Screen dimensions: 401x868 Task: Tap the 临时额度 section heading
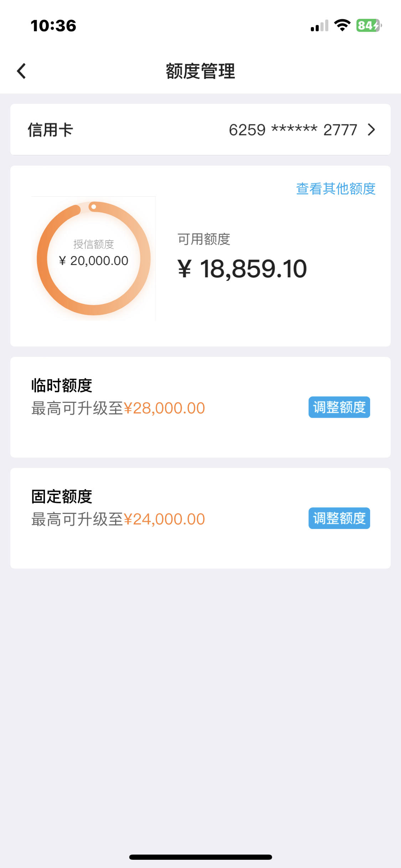pyautogui.click(x=62, y=385)
